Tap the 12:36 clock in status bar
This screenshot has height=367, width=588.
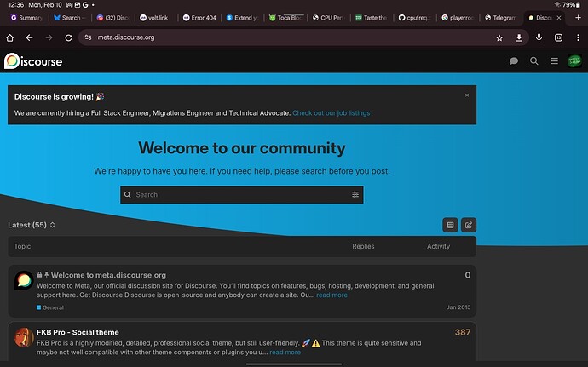click(15, 5)
